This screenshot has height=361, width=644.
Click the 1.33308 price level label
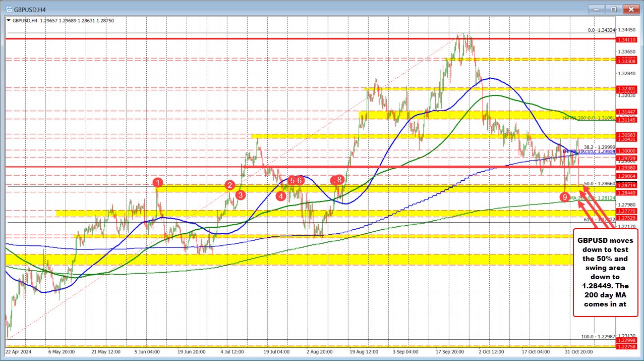pos(627,61)
